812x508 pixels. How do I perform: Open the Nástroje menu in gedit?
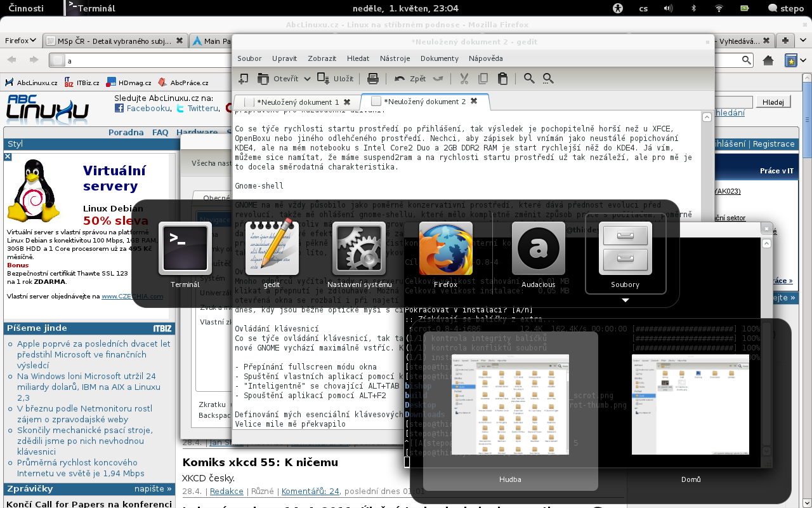coord(395,58)
